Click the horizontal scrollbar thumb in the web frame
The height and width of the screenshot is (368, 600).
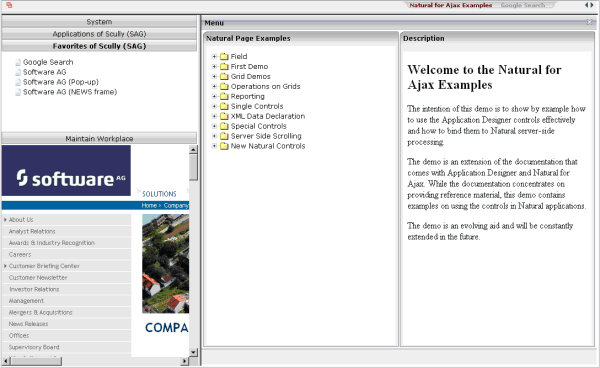point(36,361)
